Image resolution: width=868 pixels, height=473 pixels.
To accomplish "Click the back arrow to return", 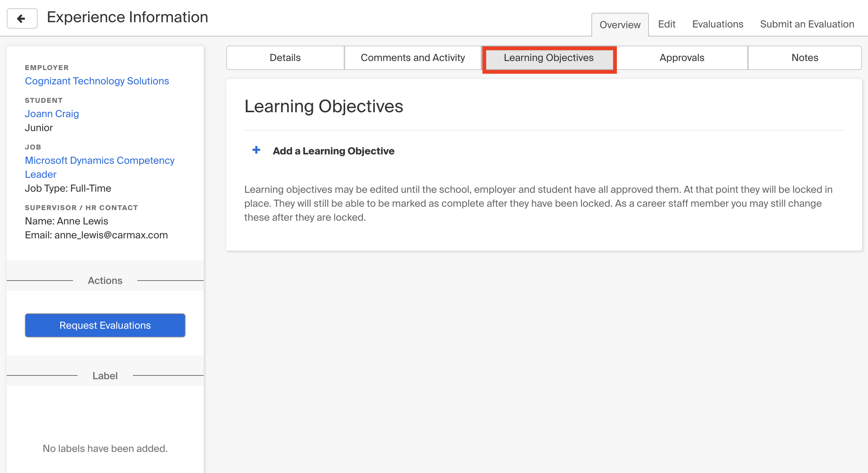I will 22,18.
